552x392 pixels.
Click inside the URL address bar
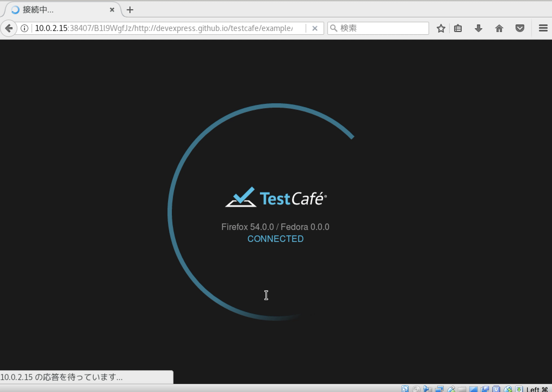tap(163, 28)
